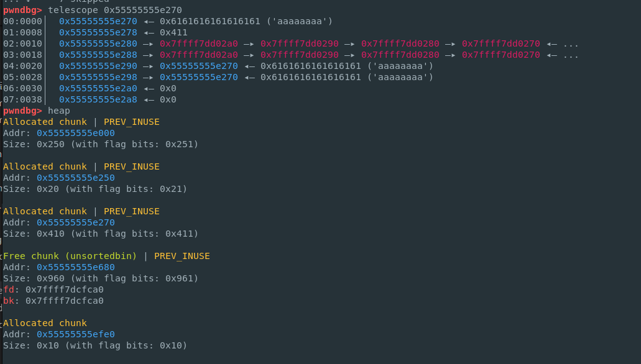Click heap chunk address 0x55555555e680

pos(75,267)
